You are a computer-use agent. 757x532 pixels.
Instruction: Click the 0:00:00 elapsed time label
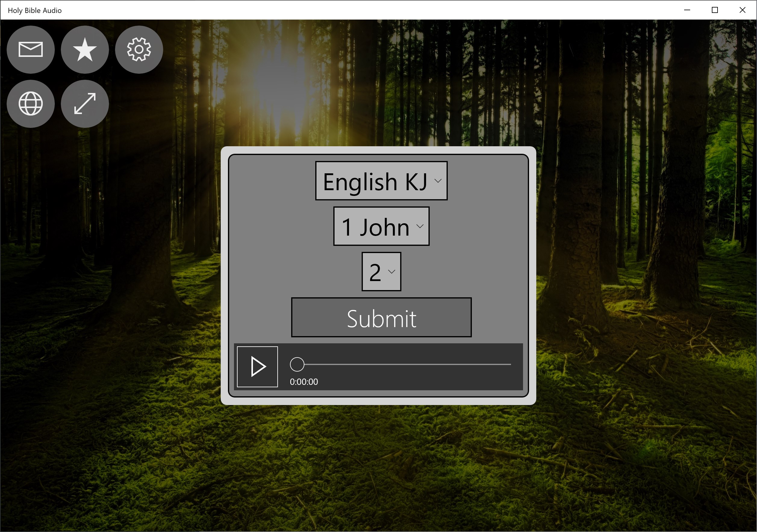click(x=304, y=382)
